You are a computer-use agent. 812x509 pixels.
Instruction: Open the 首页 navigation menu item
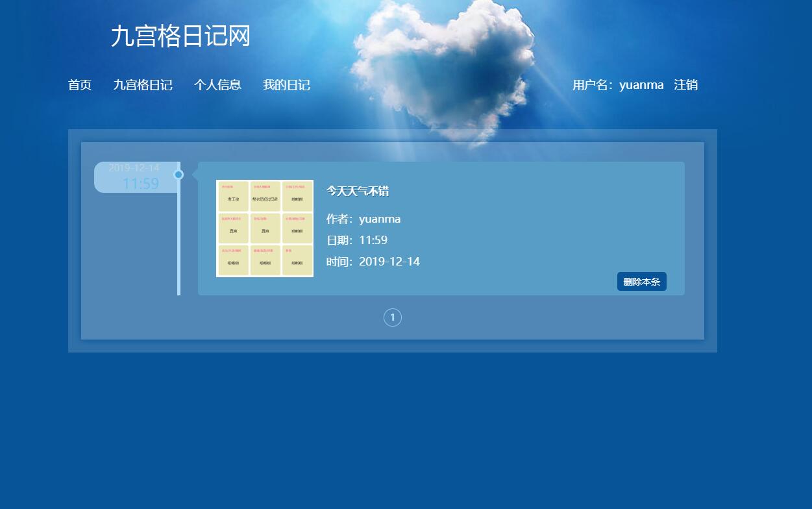[x=79, y=84]
